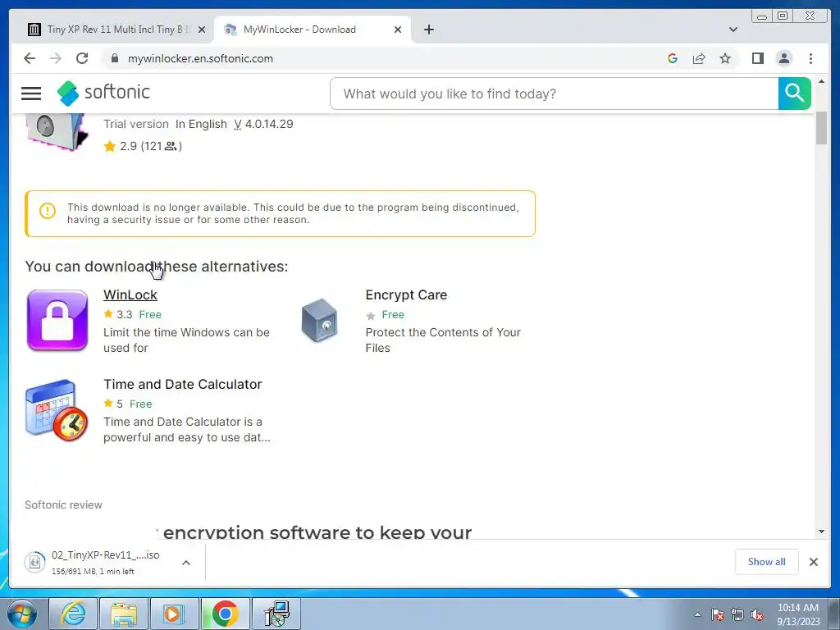
Task: Open Windows Media Player from taskbar
Action: pyautogui.click(x=174, y=614)
